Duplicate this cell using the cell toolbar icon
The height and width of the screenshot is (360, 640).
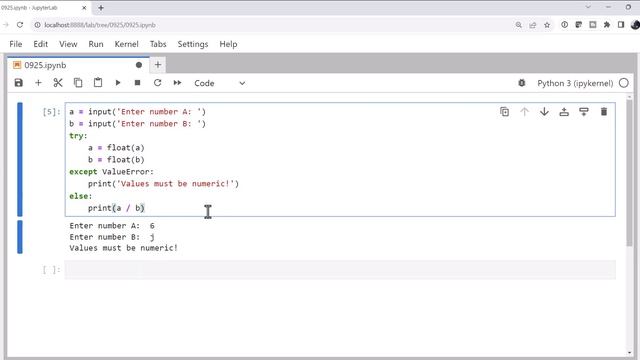[x=504, y=112]
